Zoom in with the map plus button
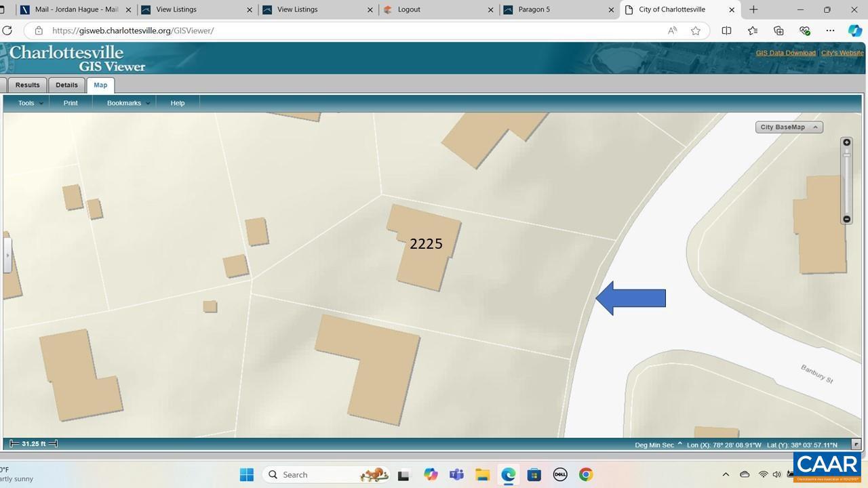This screenshot has width=868, height=488. (x=846, y=142)
